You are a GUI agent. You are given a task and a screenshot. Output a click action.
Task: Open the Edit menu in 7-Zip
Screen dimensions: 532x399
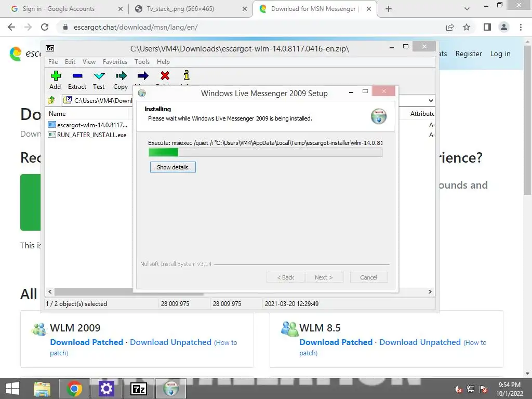tap(70, 62)
